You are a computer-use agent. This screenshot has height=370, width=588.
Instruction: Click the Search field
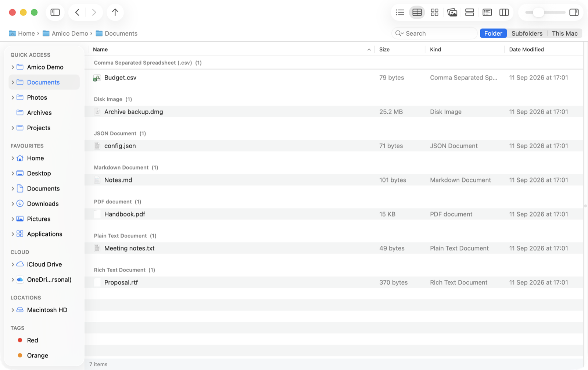(434, 33)
